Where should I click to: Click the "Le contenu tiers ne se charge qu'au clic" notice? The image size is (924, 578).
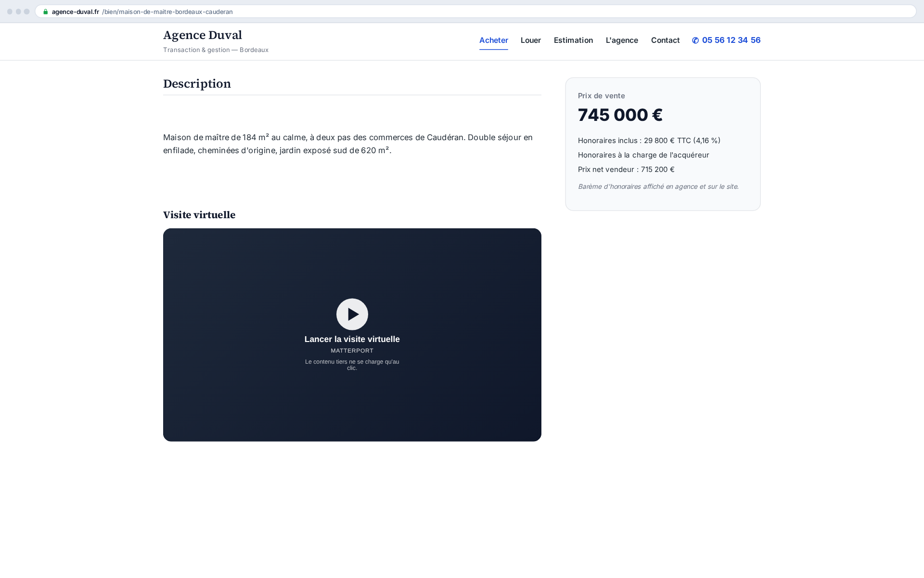pos(352,365)
